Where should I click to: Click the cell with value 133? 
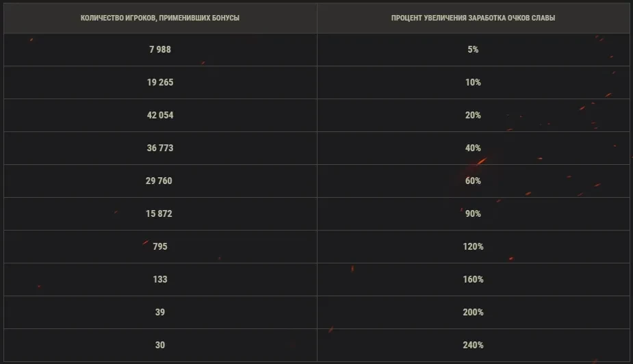[x=160, y=280]
